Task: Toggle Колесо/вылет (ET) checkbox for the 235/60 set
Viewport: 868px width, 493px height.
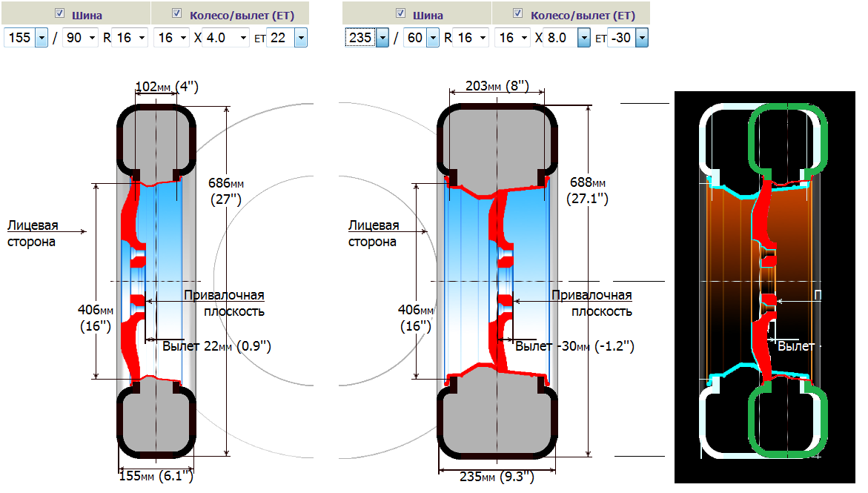Action: 517,13
